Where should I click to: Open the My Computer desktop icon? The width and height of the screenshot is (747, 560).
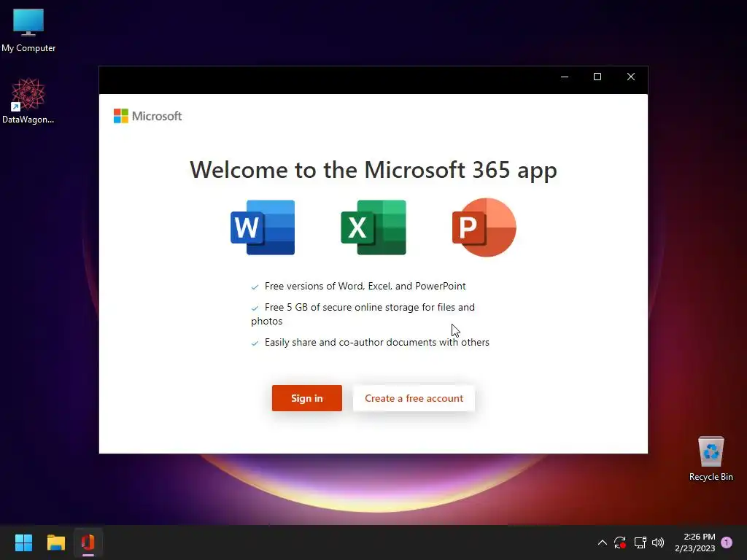28,31
